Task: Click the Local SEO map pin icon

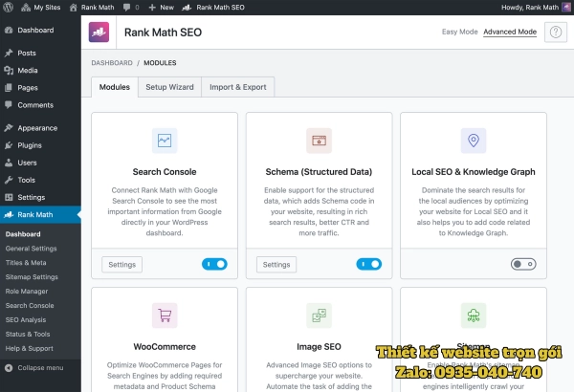Action: tap(474, 141)
